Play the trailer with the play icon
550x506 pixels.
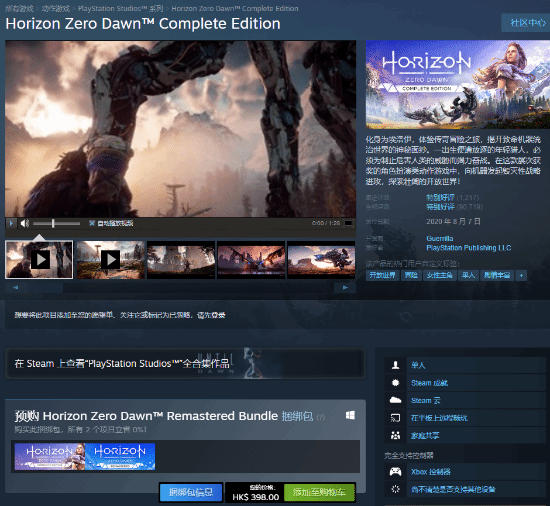pyautogui.click(x=11, y=223)
